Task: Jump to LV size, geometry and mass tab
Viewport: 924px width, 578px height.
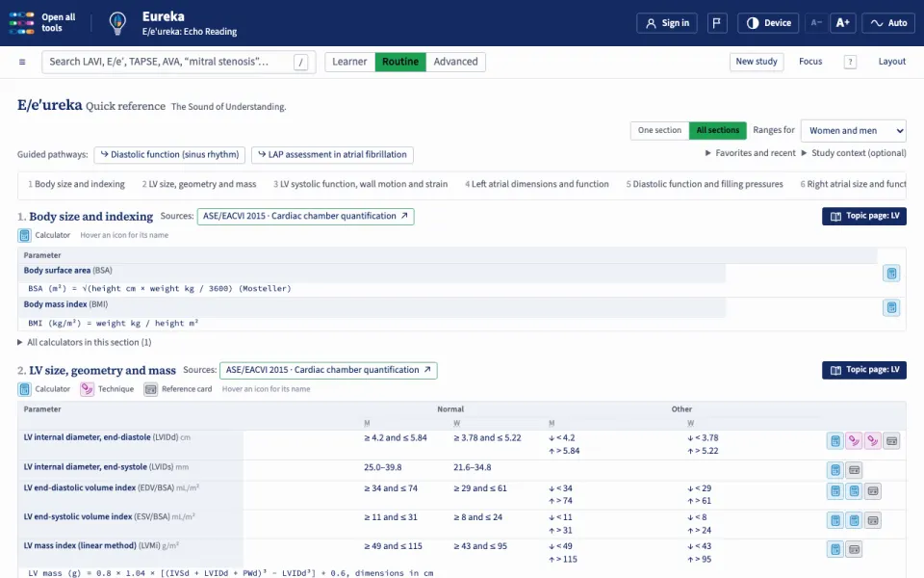Action: (199, 184)
